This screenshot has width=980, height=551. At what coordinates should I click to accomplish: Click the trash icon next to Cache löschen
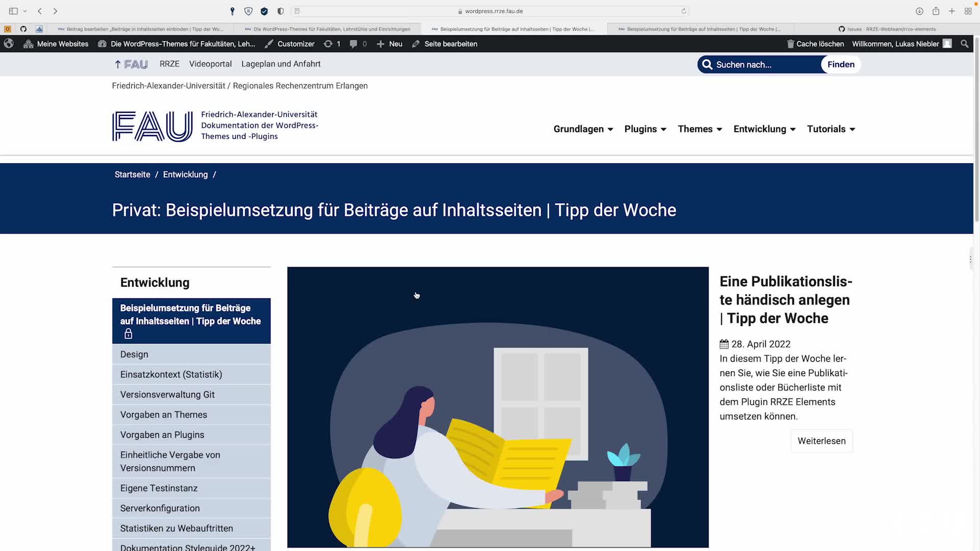(790, 44)
